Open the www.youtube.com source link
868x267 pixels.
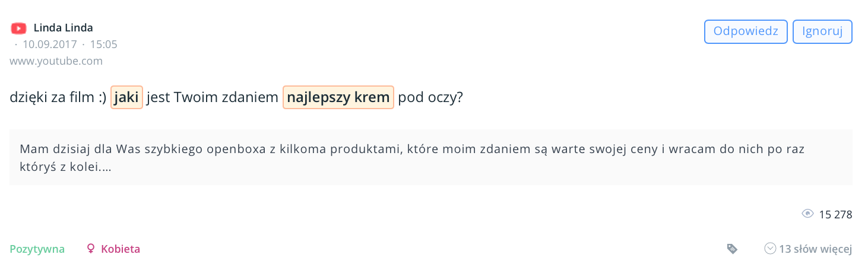[x=56, y=61]
